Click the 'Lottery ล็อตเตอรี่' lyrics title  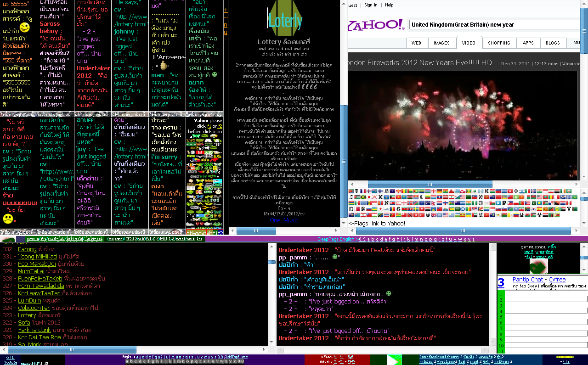tap(283, 42)
